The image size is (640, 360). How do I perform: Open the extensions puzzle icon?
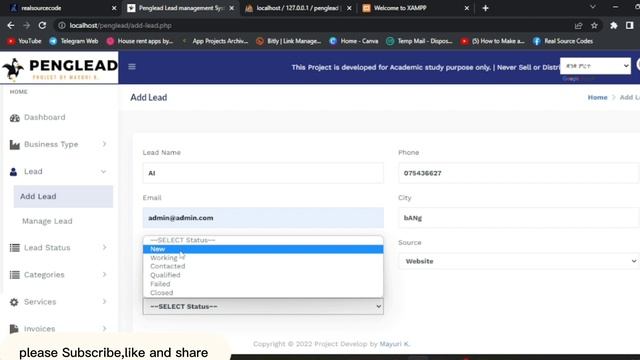point(613,25)
